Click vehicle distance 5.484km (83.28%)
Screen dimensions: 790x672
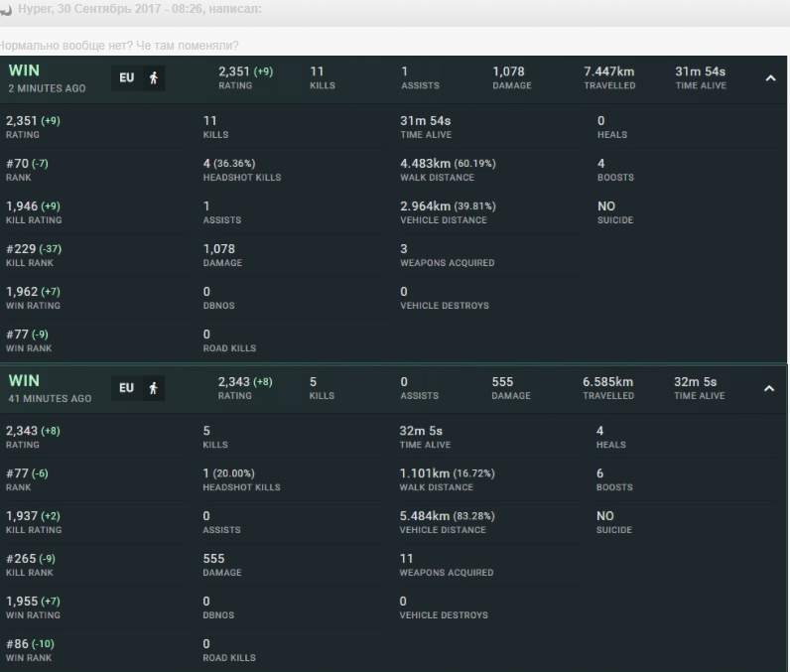click(448, 516)
